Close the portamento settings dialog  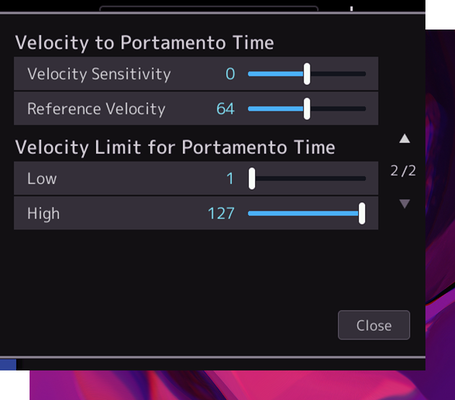[x=374, y=325]
